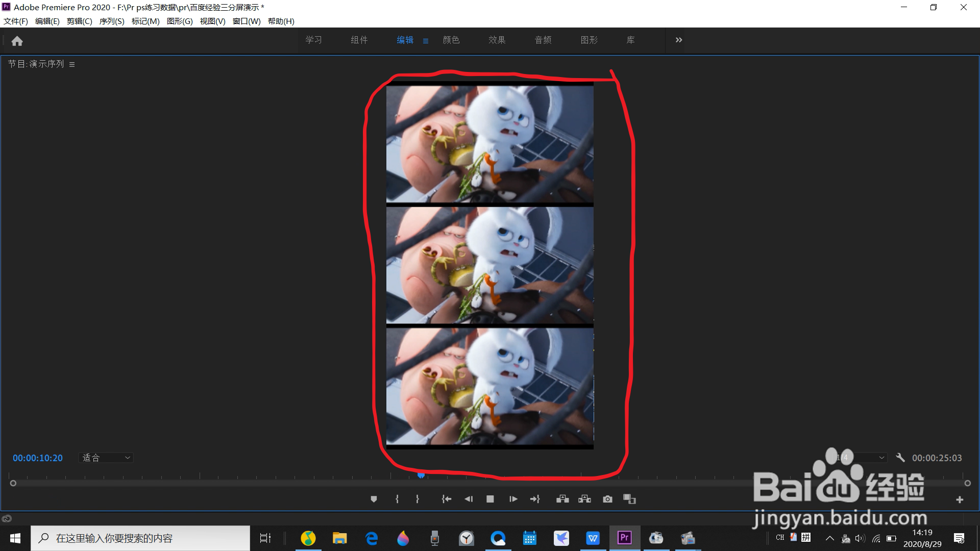Open the 节目:演示序列 panel menu
980x551 pixels.
(72, 64)
